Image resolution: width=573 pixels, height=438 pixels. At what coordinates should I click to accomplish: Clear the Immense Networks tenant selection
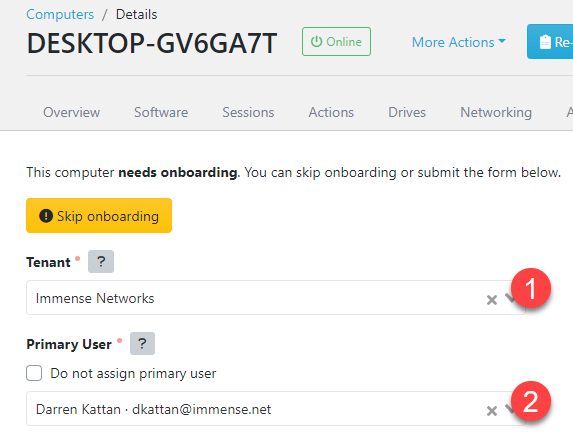point(492,300)
